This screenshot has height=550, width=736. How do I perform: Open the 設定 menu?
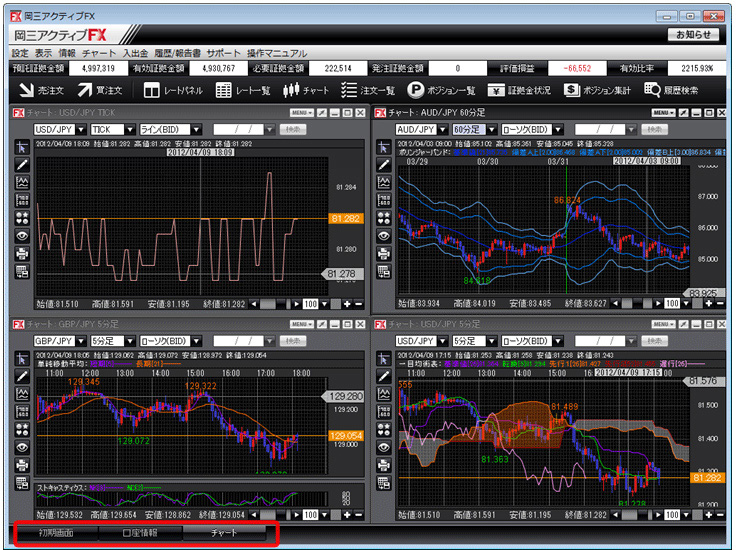(20, 53)
